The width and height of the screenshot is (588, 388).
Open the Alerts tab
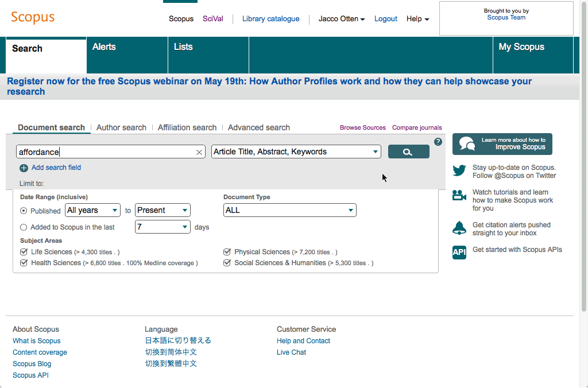[x=104, y=47]
